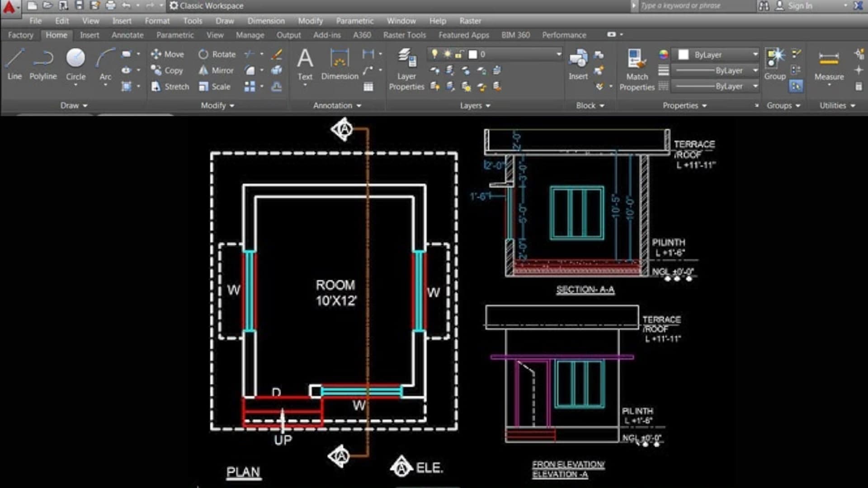Expand the Layers panel options
The height and width of the screenshot is (488, 868).
coord(474,105)
